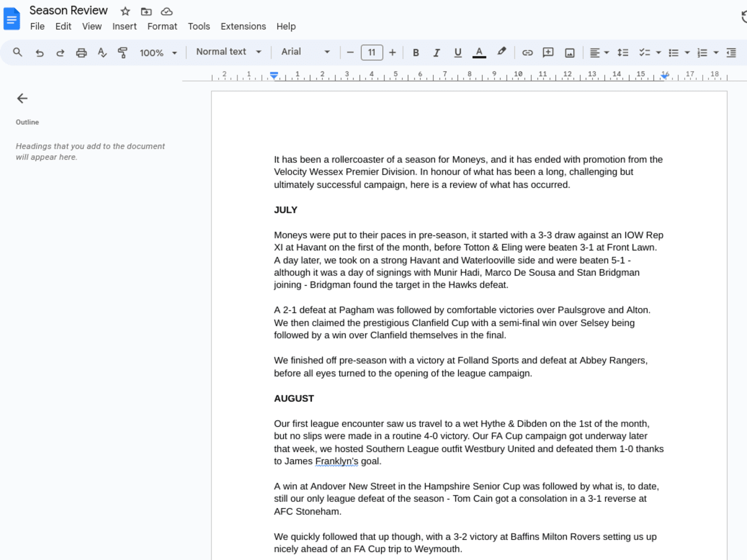
Task: Toggle bold formatting
Action: 416,52
